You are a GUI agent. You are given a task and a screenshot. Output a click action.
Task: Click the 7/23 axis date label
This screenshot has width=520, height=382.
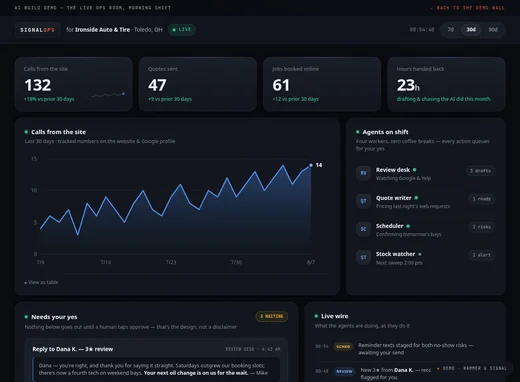pyautogui.click(x=171, y=262)
